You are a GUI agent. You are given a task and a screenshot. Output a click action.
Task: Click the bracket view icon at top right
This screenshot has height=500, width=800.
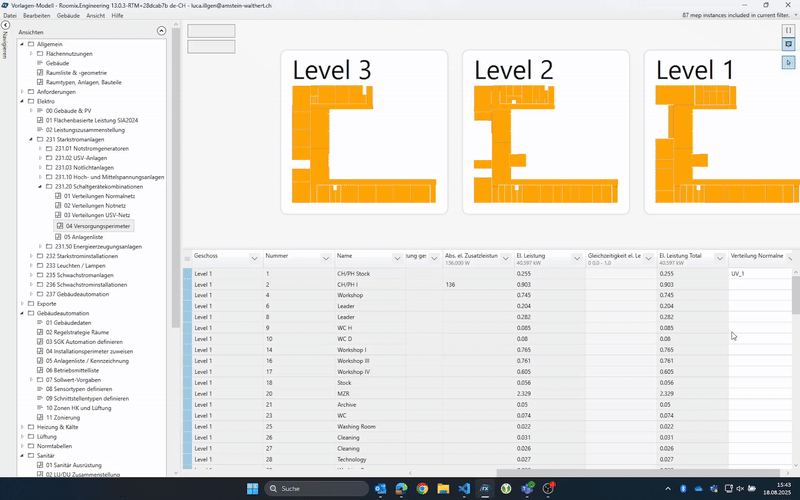tap(789, 30)
